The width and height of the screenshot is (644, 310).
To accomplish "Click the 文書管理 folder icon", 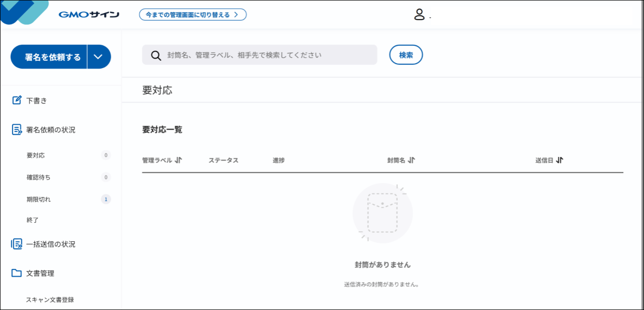I will (x=17, y=273).
